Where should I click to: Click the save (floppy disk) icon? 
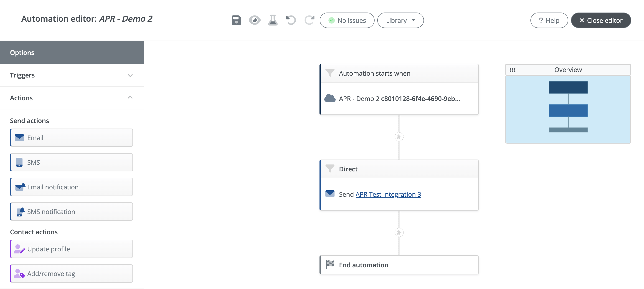tap(236, 20)
